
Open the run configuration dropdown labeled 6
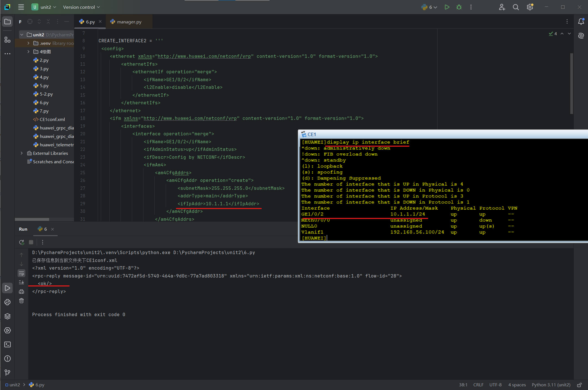[429, 7]
